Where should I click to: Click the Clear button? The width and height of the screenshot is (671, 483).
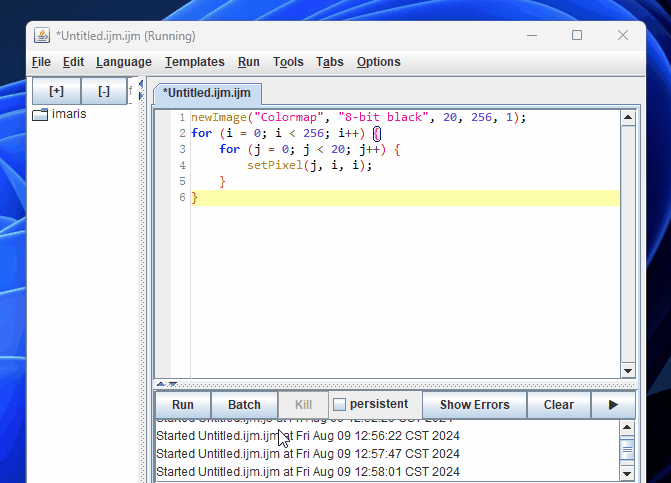click(558, 405)
